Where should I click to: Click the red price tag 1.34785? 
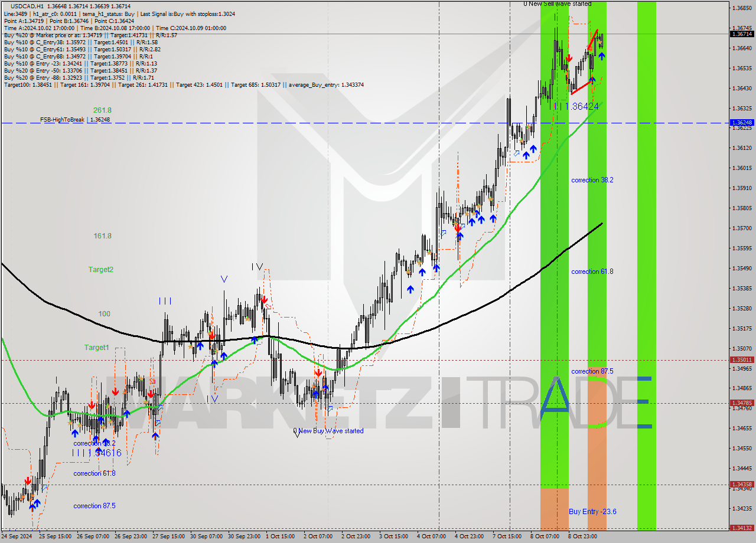[742, 403]
